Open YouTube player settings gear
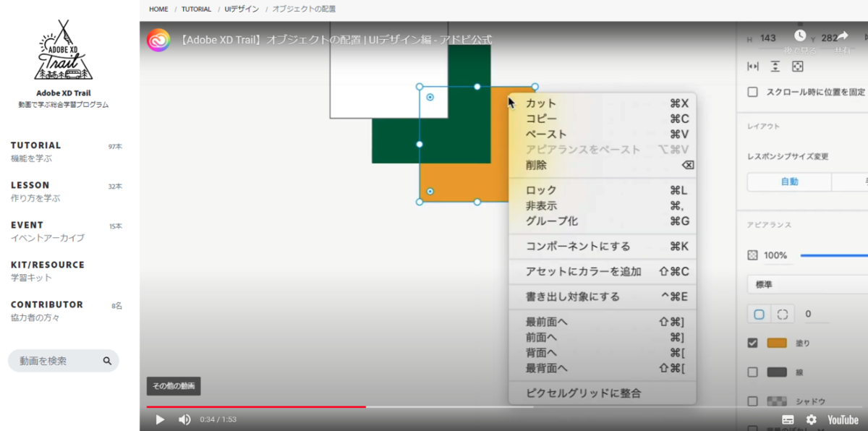Screen dimensions: 868x431 click(812, 419)
